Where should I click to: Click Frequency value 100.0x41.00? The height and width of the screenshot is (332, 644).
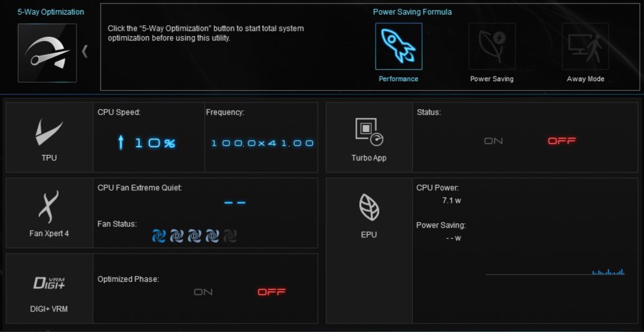263,143
